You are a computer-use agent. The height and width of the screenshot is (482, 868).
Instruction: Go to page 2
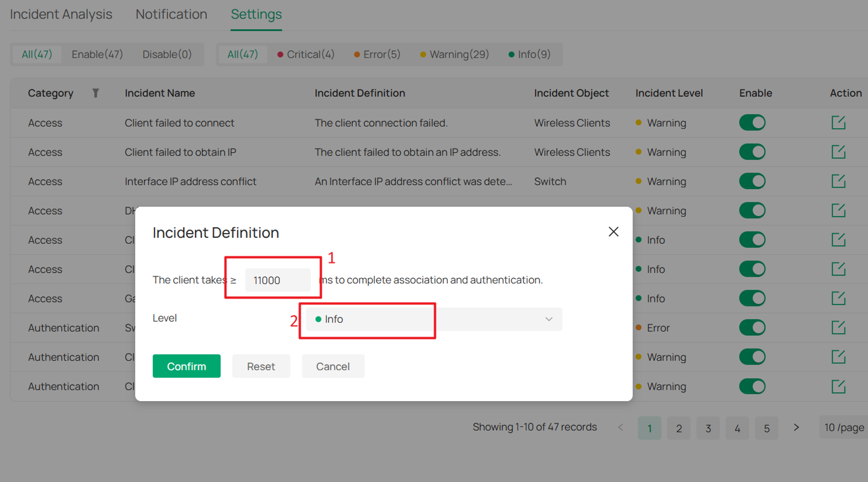click(x=678, y=428)
